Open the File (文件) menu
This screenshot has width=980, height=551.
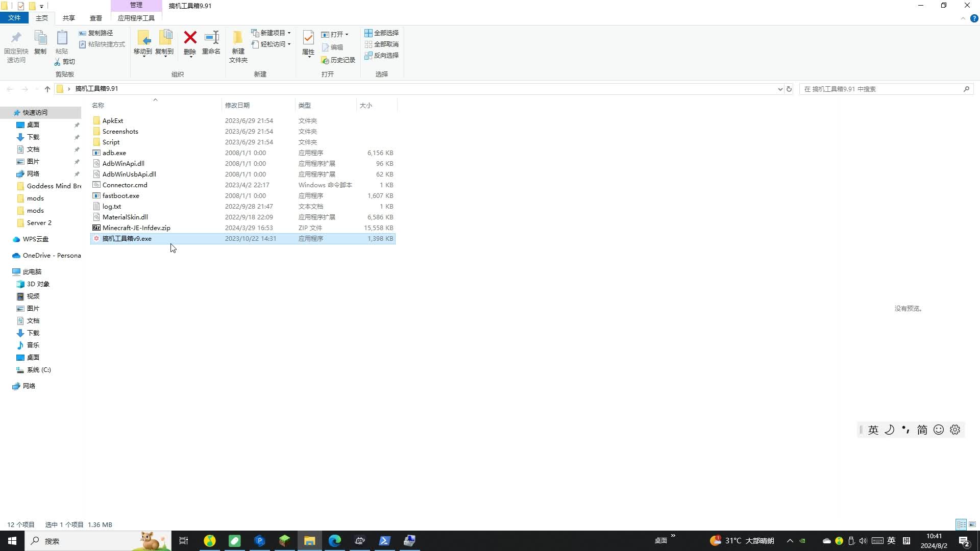(14, 18)
